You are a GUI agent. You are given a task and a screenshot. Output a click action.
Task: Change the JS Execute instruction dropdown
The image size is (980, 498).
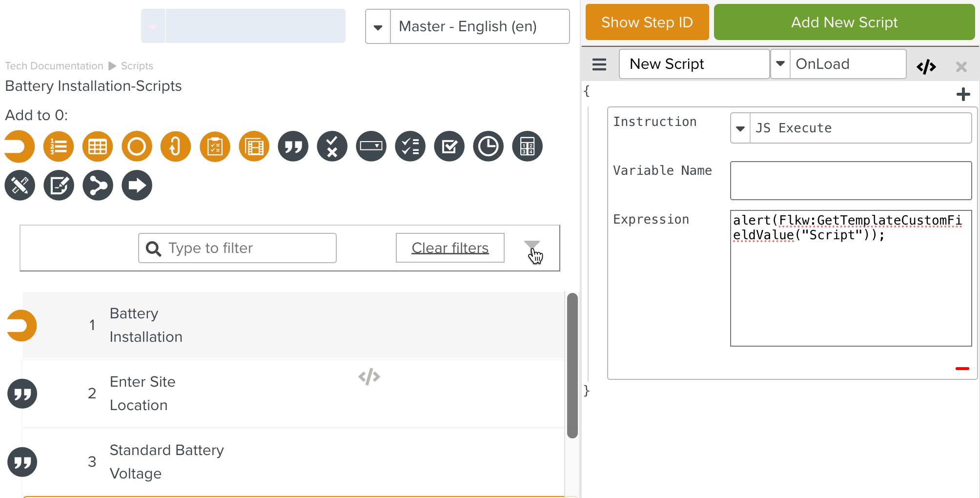pos(740,128)
